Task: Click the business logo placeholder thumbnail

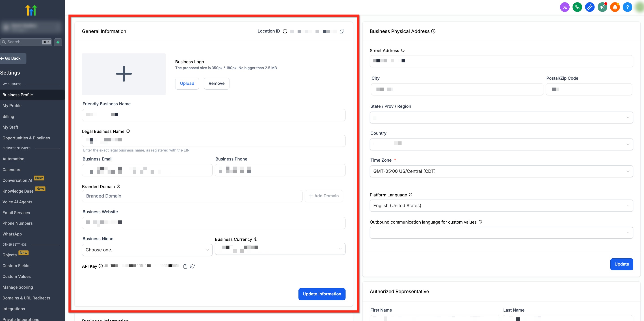Action: [123, 74]
